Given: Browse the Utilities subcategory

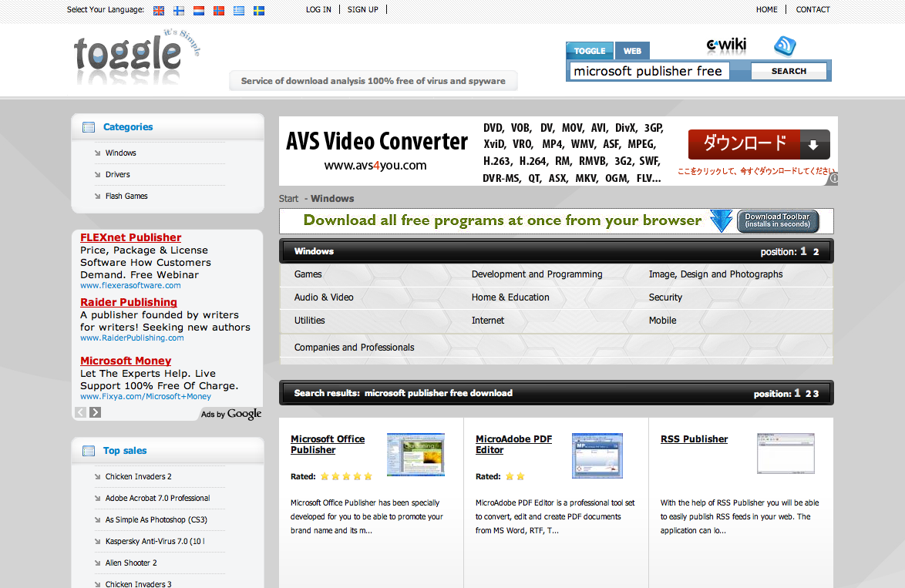Looking at the screenshot, I should click(309, 321).
